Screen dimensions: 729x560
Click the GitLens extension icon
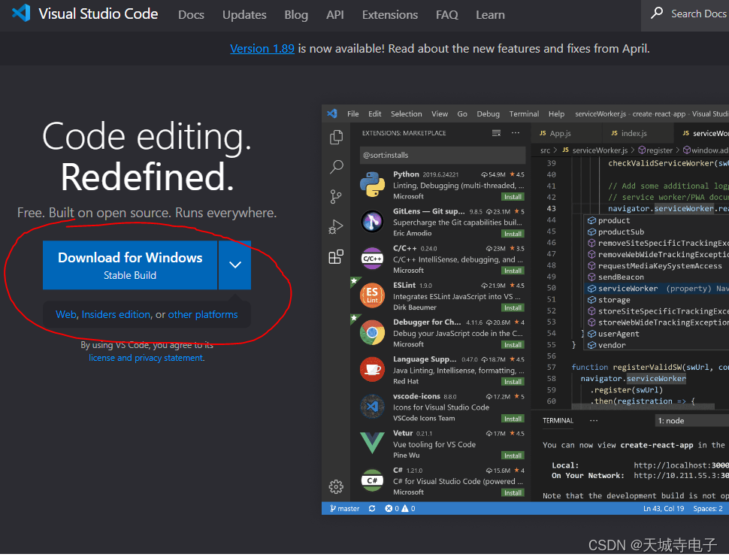373,222
